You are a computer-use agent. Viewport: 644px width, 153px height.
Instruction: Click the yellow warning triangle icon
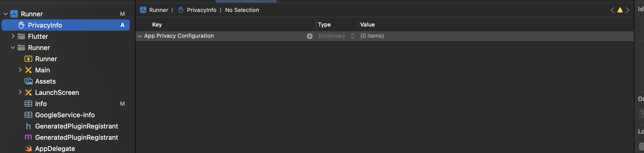click(620, 10)
